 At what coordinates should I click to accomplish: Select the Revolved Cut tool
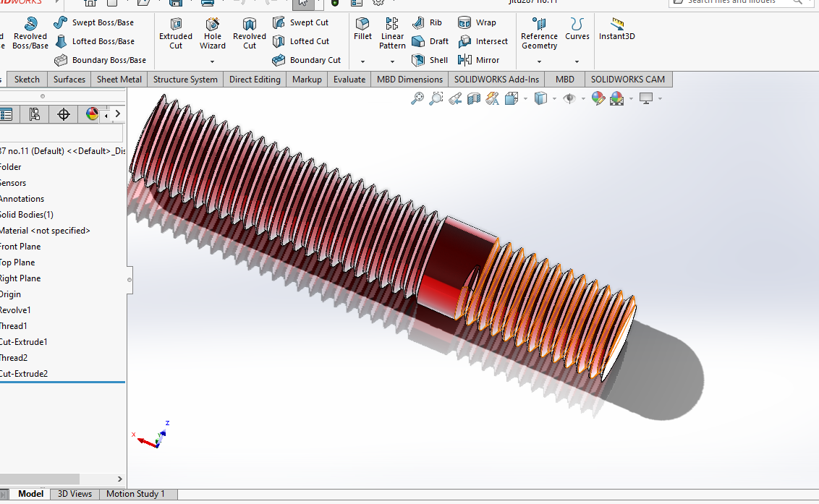point(249,33)
